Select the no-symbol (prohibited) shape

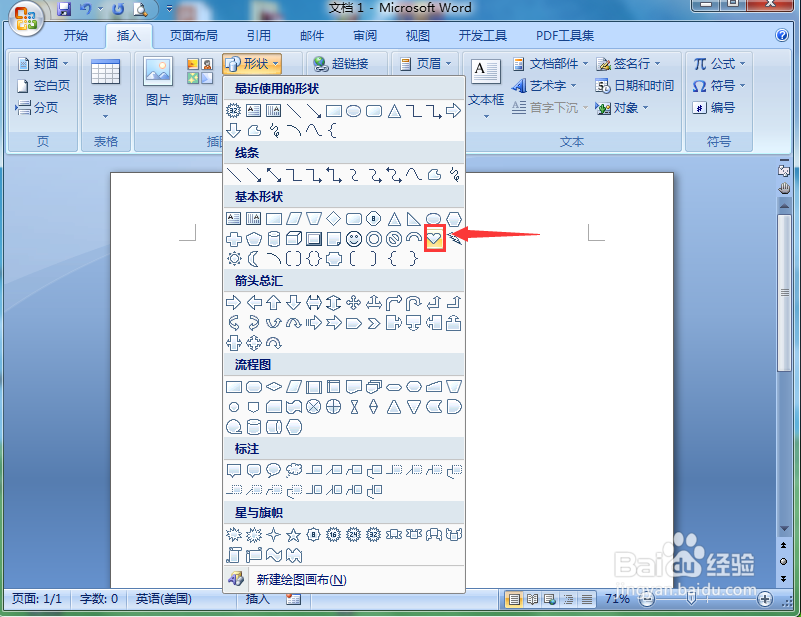pyautogui.click(x=394, y=239)
